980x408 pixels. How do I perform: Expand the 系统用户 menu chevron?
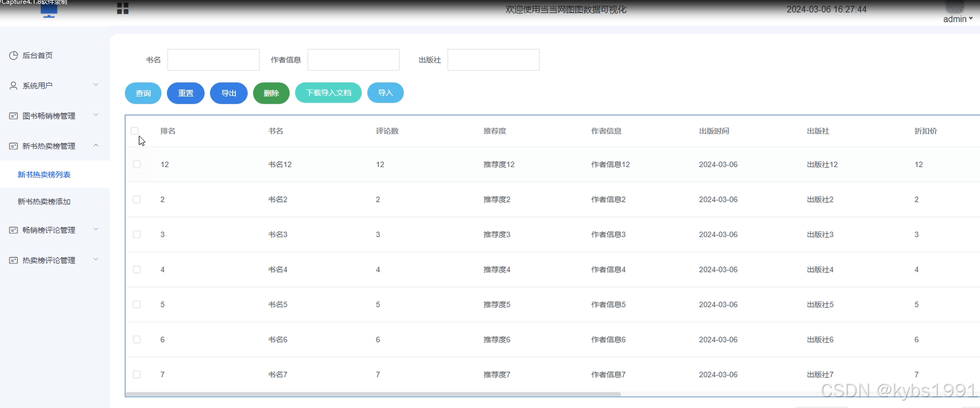tap(96, 85)
